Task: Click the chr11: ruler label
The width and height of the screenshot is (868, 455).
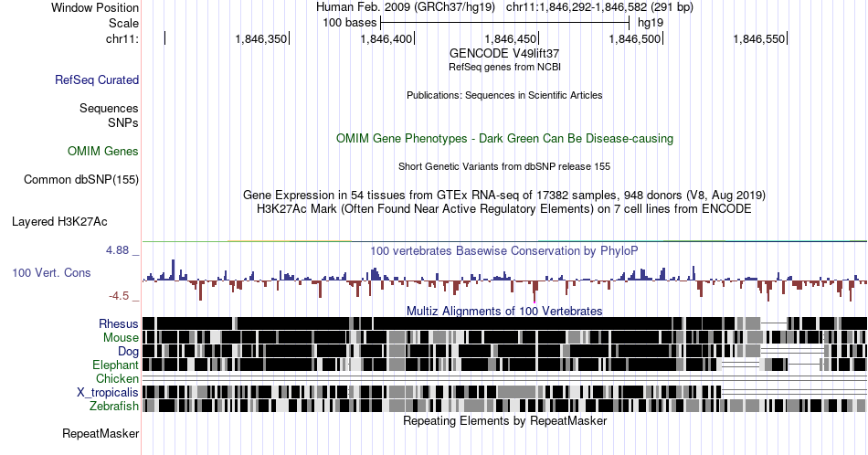Action: coord(122,38)
